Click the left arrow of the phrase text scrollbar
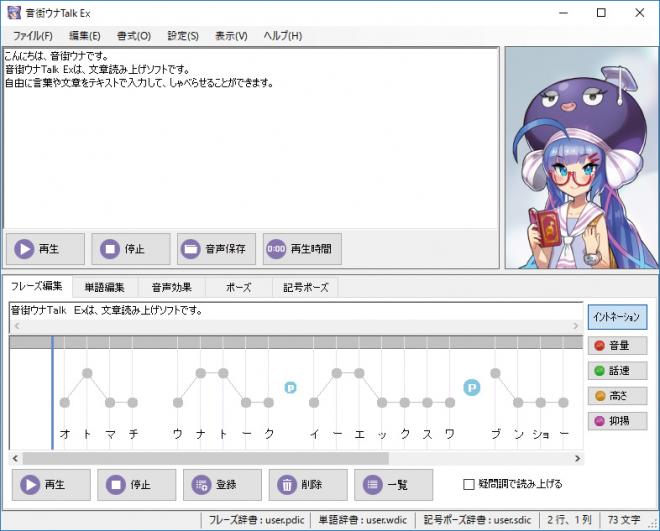This screenshot has width=660, height=531. (x=17, y=326)
